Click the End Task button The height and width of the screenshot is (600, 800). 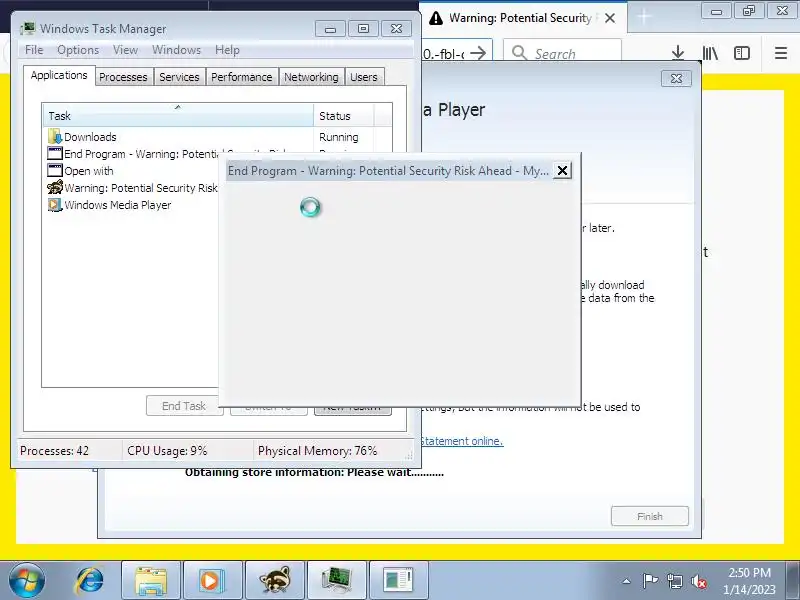tap(184, 406)
